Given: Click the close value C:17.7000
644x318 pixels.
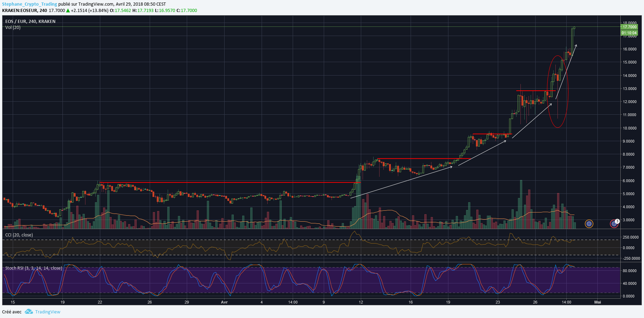Looking at the screenshot, I should (x=187, y=11).
